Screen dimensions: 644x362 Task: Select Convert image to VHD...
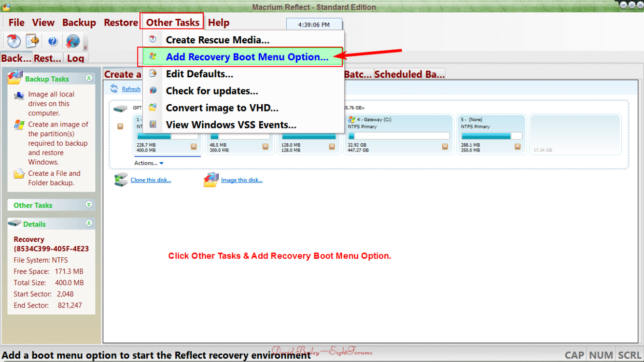[244, 108]
